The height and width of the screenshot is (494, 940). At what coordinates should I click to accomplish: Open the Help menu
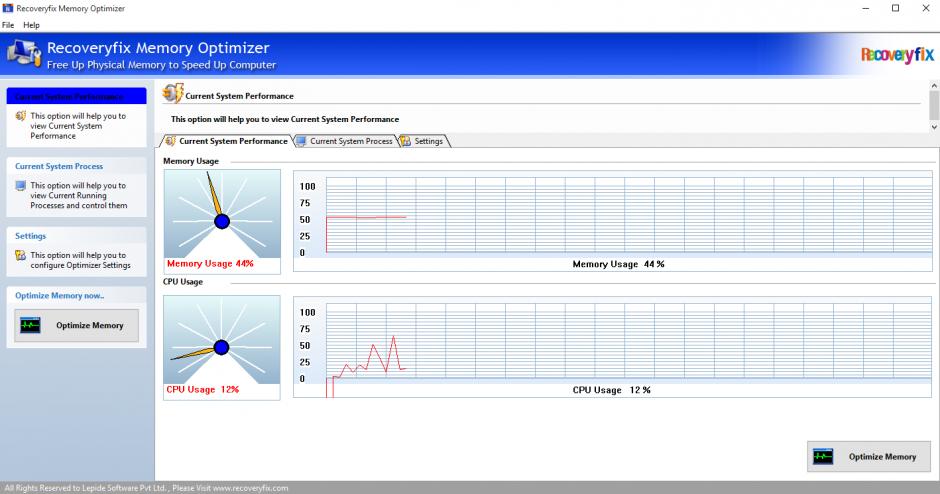click(31, 25)
